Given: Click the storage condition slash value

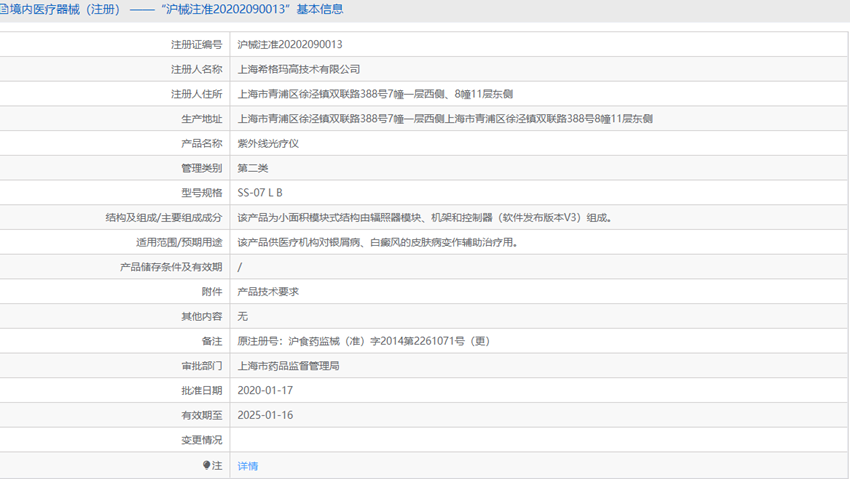Looking at the screenshot, I should [x=240, y=267].
